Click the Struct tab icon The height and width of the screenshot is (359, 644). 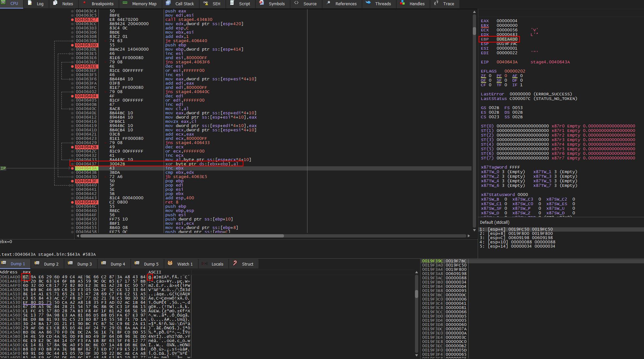pyautogui.click(x=235, y=263)
